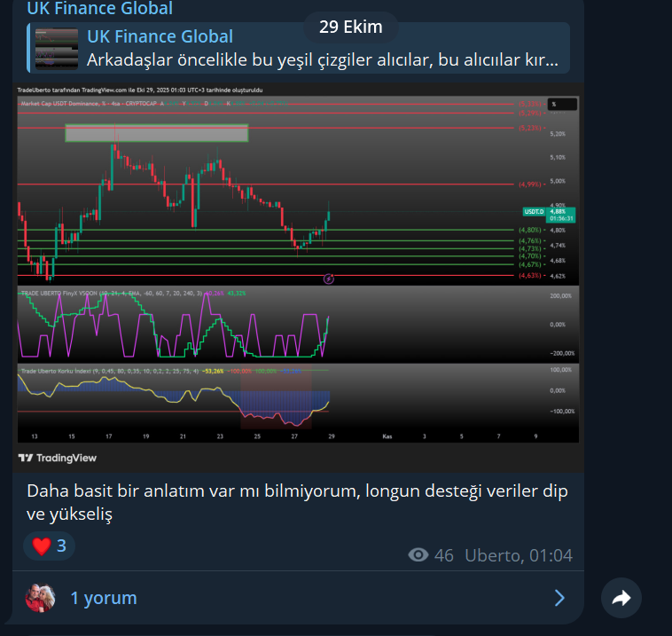Click the 29 Ekim date badge

click(x=350, y=27)
